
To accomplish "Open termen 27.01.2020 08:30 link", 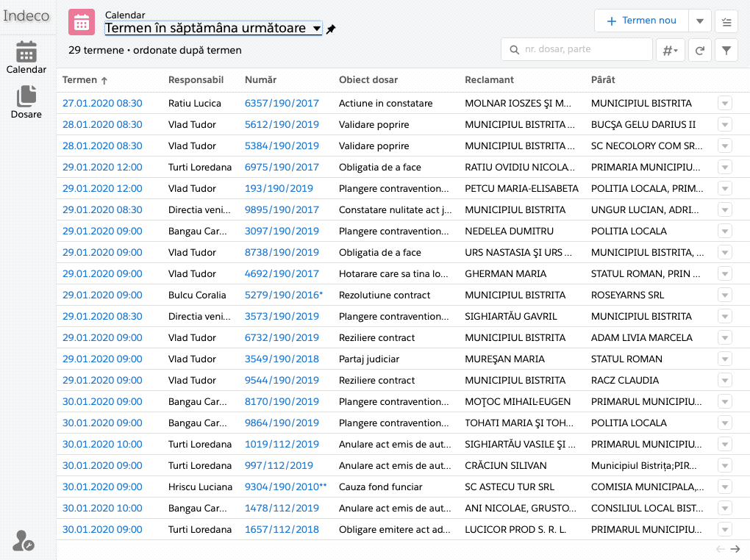I will coord(102,104).
